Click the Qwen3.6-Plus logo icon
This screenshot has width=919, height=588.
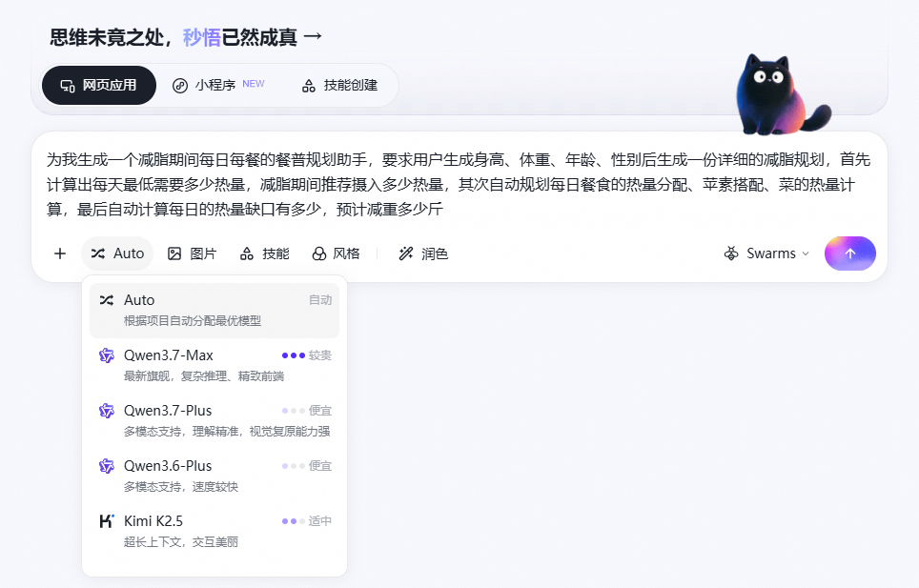click(x=106, y=466)
